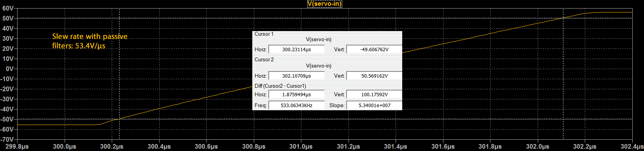Click the Cursor 2 group heading
Screen dimensions: 644x151
[264, 60]
